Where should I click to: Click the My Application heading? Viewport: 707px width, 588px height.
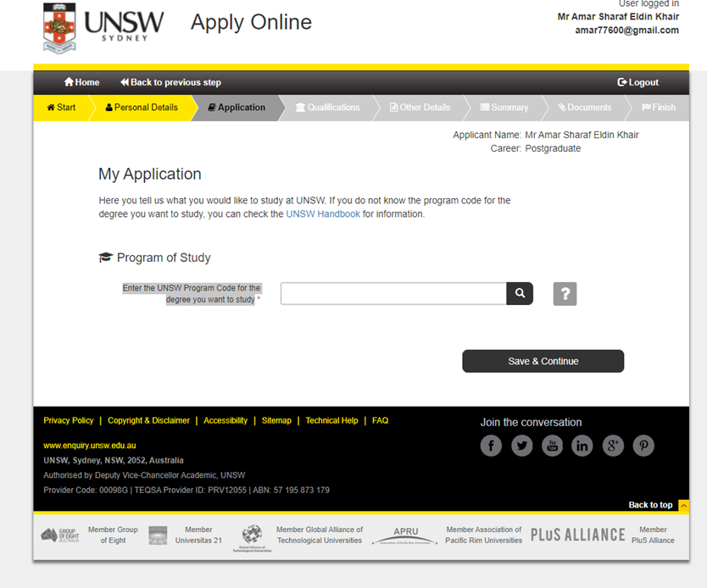click(150, 175)
